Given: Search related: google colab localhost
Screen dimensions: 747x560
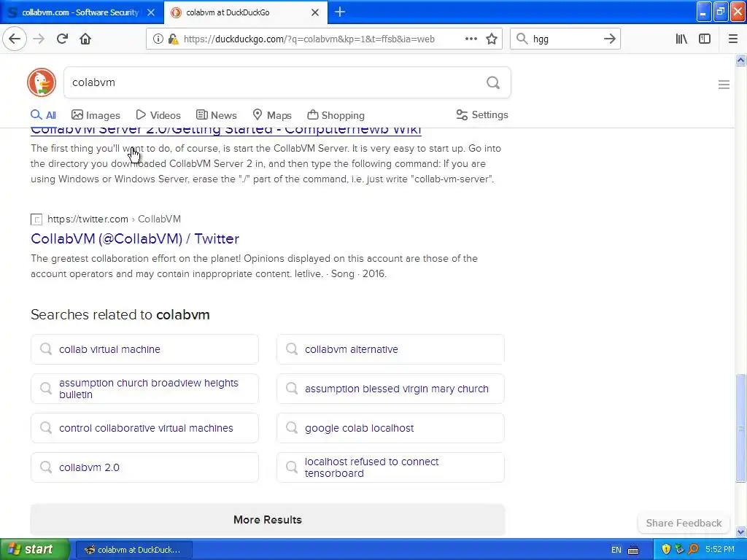Looking at the screenshot, I should 391,428.
